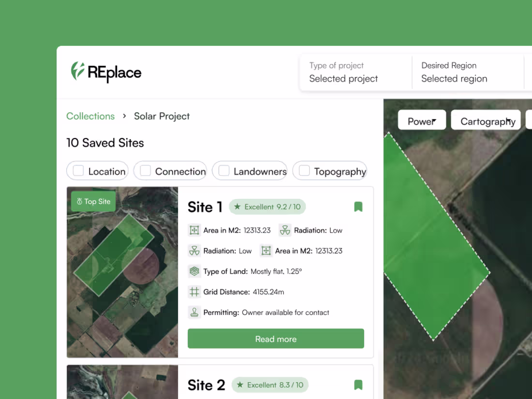This screenshot has height=399, width=532.
Task: Click the Permitting stamp icon
Action: 194,312
